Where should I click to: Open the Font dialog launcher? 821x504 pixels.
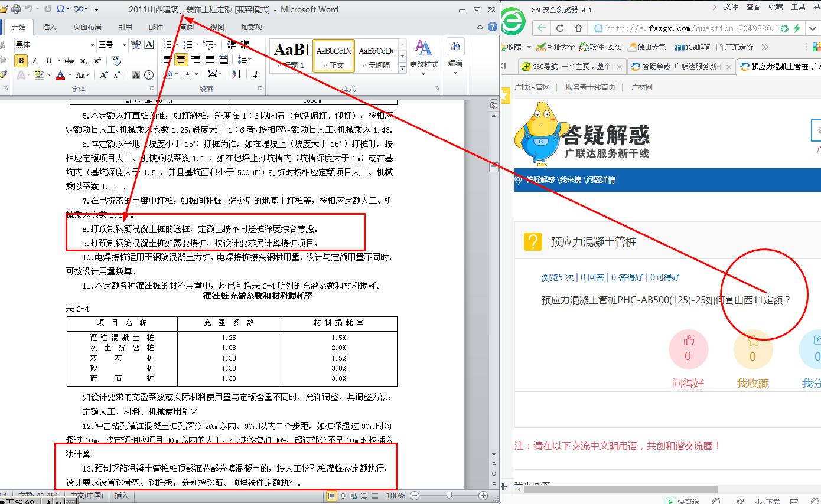point(151,89)
